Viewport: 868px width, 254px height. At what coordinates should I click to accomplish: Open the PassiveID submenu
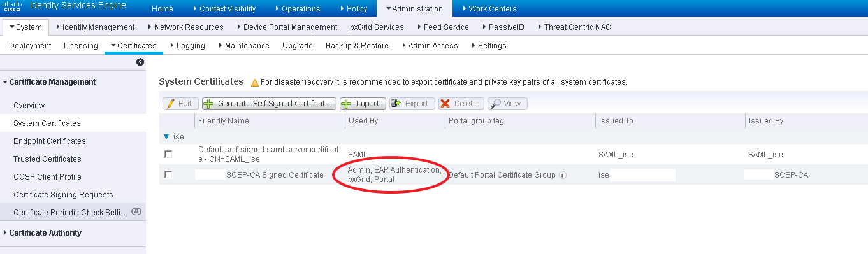tap(504, 27)
